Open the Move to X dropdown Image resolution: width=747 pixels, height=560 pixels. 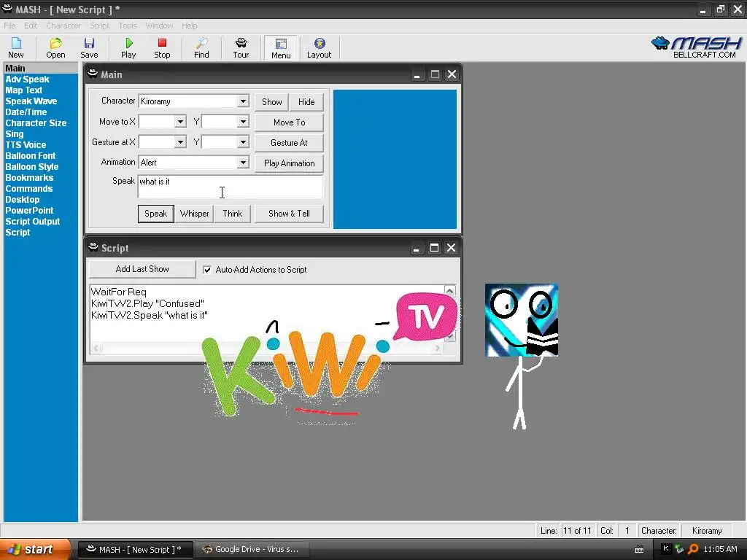(x=180, y=122)
